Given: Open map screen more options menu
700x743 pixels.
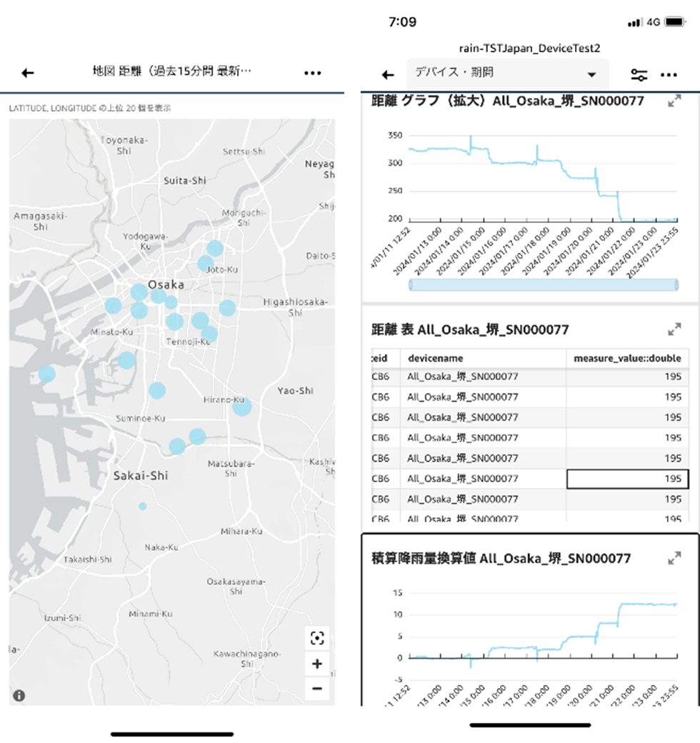Looking at the screenshot, I should tap(312, 73).
